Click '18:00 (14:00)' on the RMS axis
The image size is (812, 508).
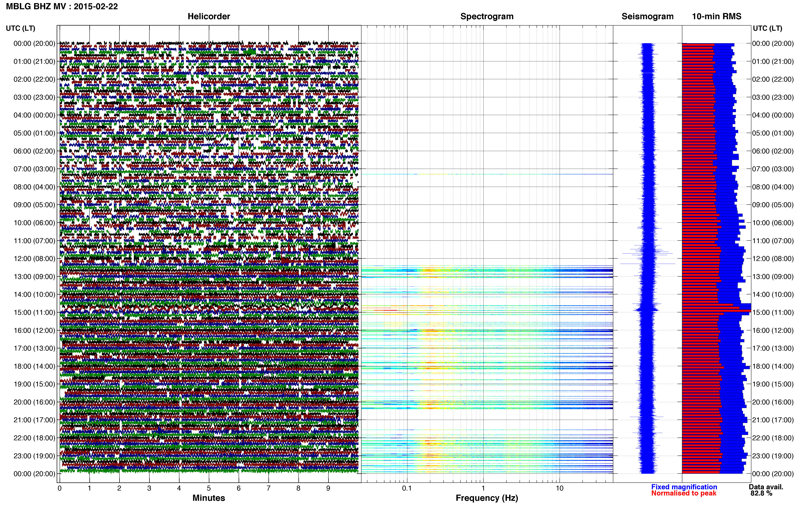773,366
